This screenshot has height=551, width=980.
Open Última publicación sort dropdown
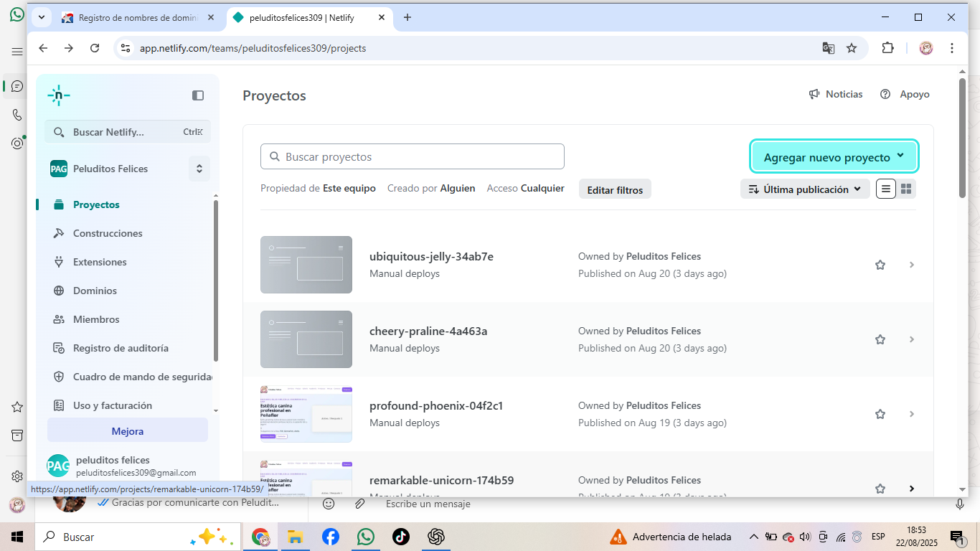pyautogui.click(x=805, y=189)
